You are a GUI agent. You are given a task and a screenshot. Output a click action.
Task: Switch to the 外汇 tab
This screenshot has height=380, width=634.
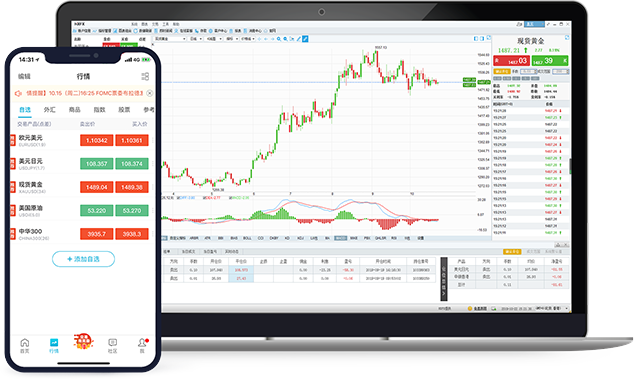pyautogui.click(x=49, y=110)
